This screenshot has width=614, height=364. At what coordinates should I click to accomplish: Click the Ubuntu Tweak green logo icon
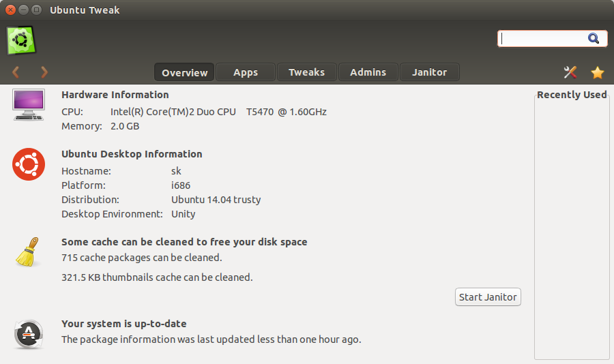[21, 40]
